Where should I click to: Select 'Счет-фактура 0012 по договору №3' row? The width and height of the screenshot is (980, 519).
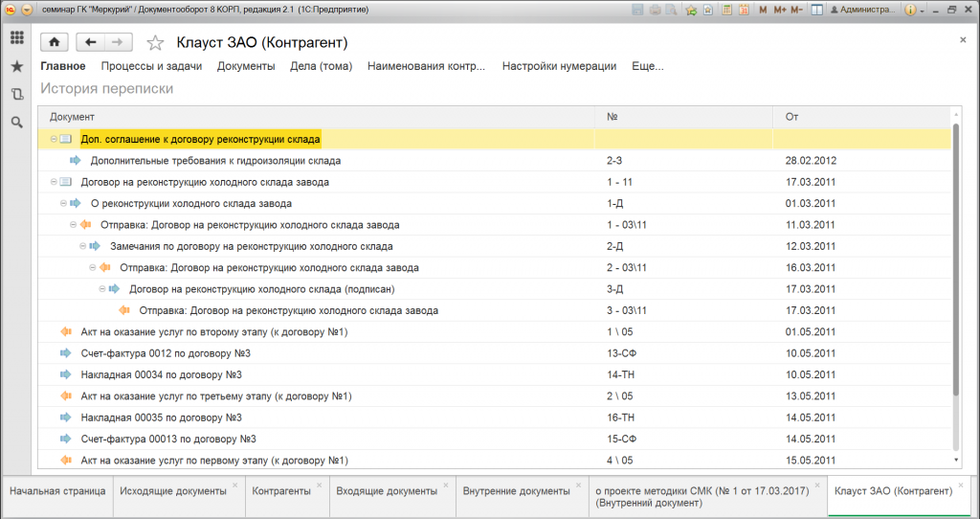[495, 353]
